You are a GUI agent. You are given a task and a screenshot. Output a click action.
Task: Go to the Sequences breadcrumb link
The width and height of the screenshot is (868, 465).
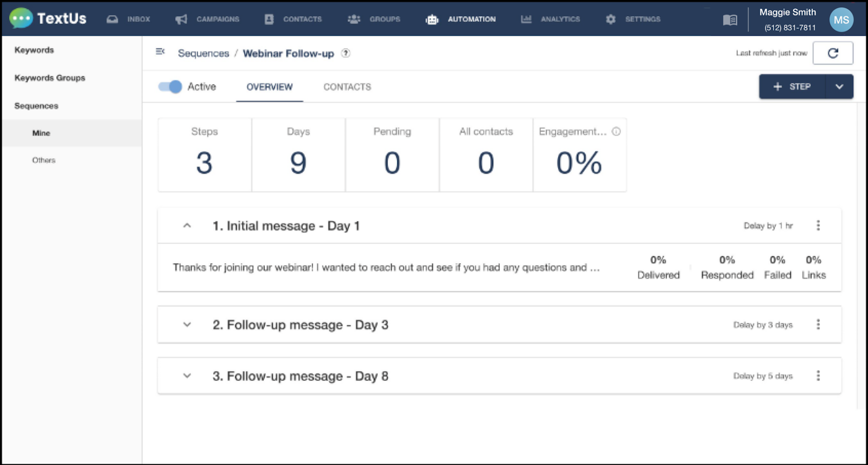(203, 53)
